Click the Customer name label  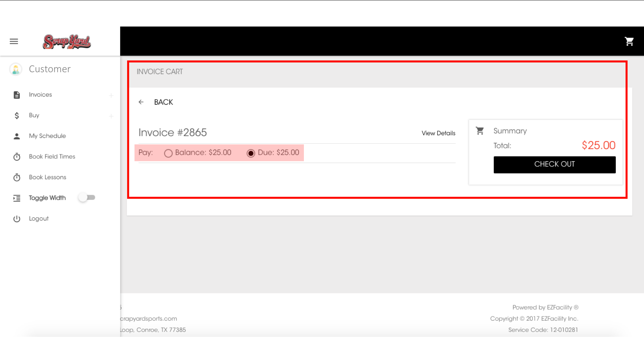click(50, 69)
